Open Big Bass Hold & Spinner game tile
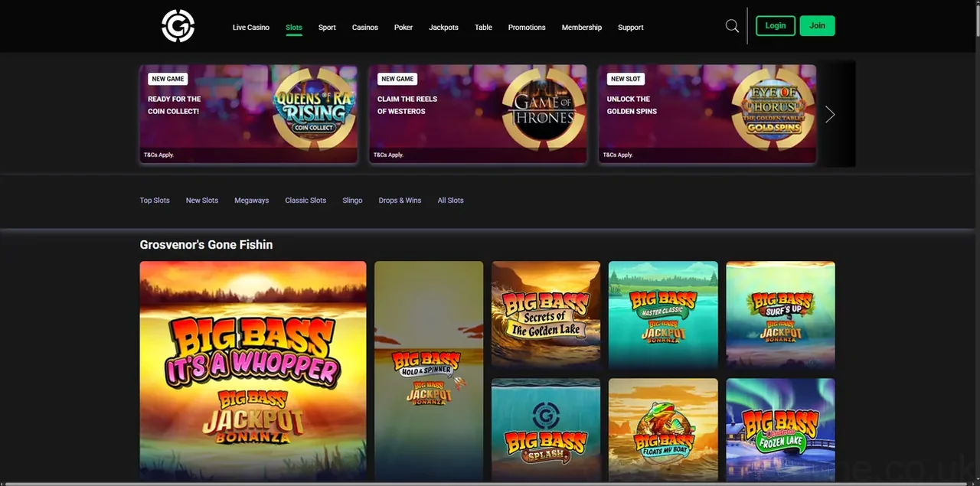 click(x=429, y=370)
